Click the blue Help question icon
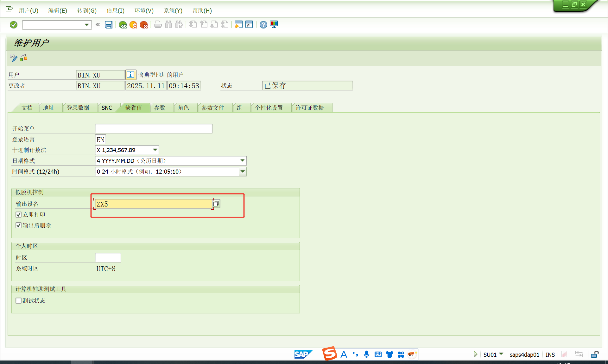This screenshot has width=608, height=364. (x=263, y=25)
